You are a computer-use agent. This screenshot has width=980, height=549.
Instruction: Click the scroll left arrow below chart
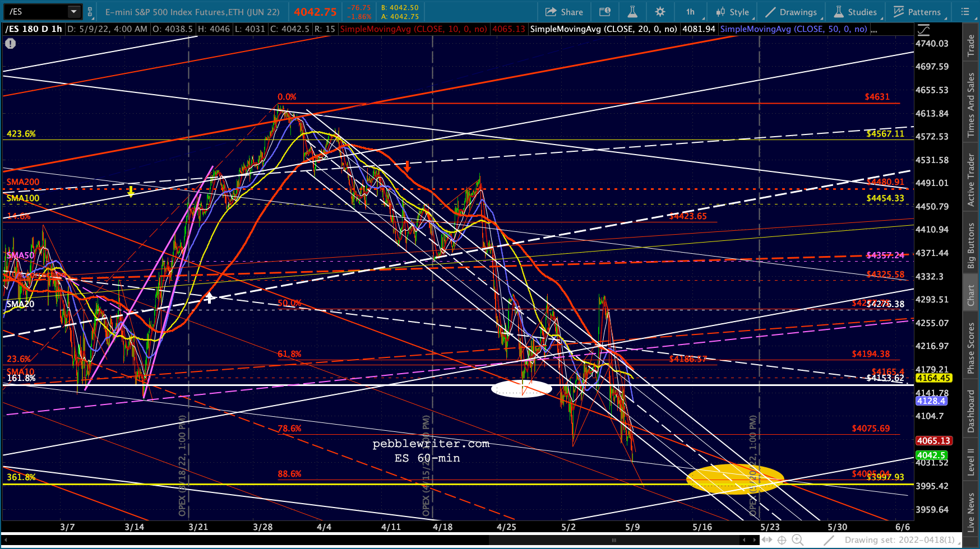coord(5,540)
